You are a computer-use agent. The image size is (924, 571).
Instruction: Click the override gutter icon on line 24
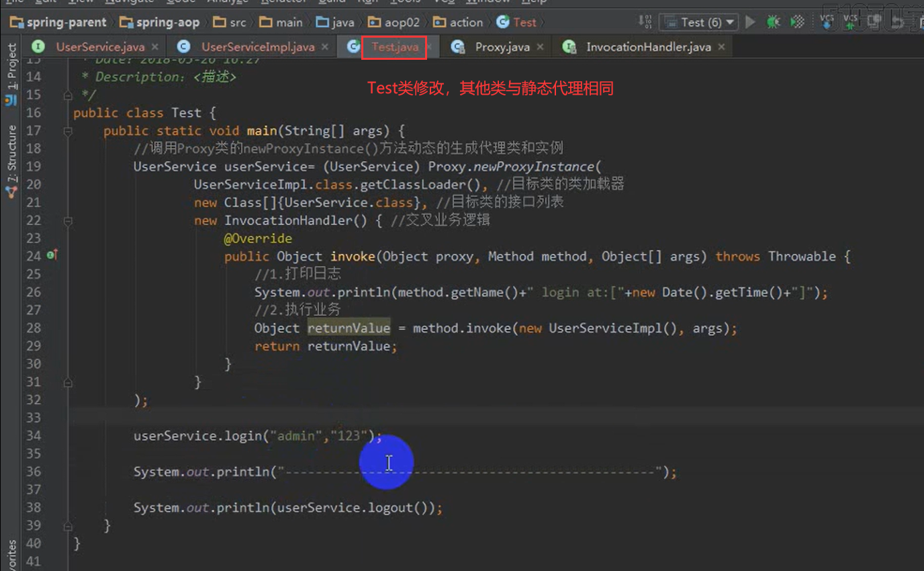click(x=52, y=255)
